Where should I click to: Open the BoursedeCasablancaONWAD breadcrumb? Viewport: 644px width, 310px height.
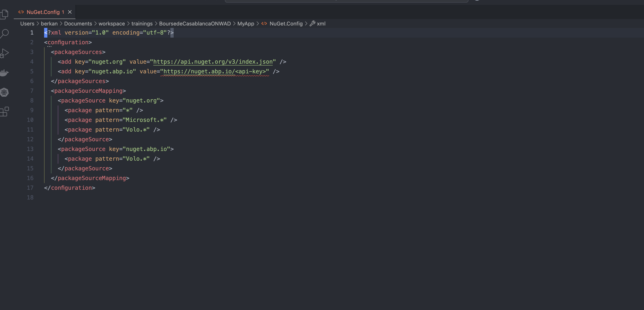click(195, 23)
